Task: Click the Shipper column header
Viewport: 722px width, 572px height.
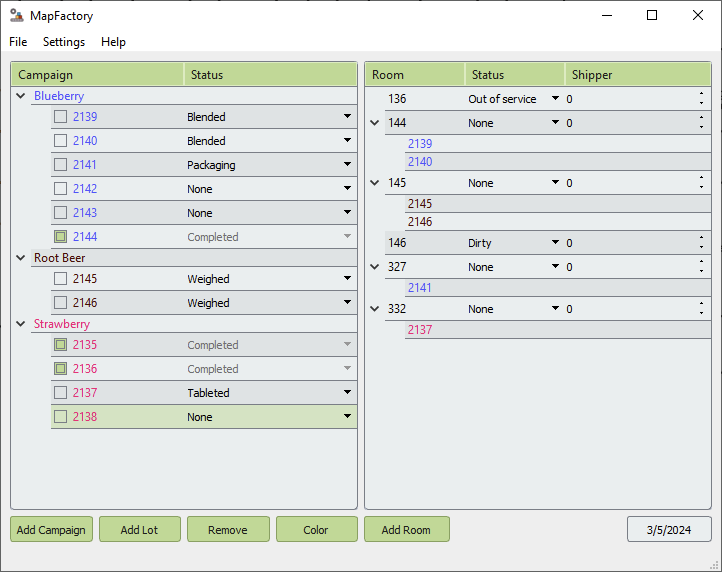Action: click(638, 75)
